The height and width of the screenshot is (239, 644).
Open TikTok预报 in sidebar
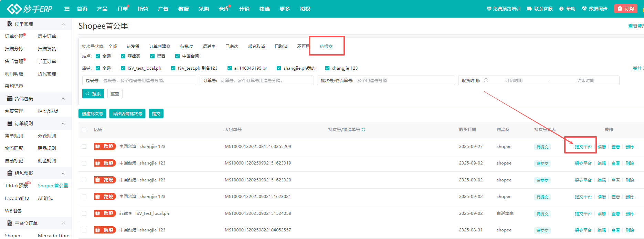click(16, 186)
